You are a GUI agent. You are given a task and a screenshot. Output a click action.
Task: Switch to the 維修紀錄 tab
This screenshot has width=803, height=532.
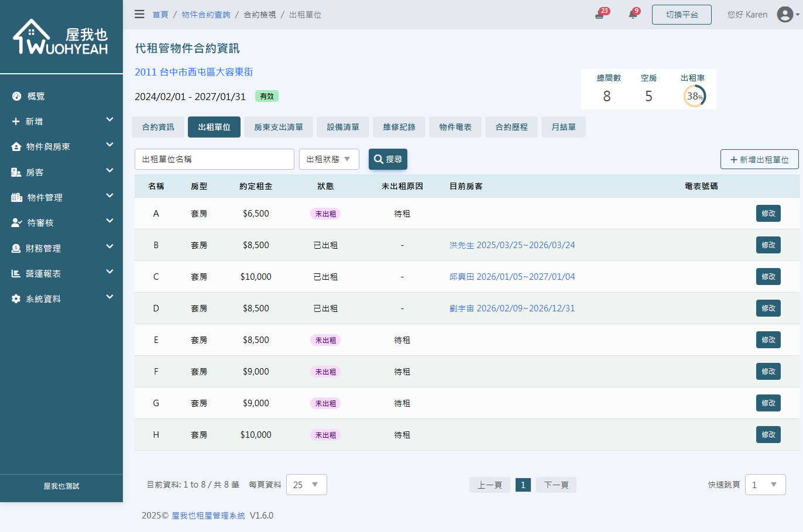[399, 127]
